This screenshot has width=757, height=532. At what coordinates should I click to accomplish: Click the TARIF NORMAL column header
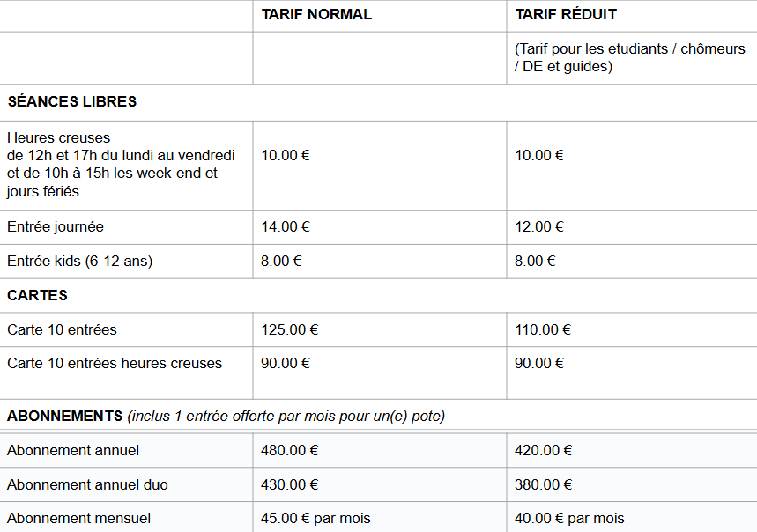coord(316,14)
